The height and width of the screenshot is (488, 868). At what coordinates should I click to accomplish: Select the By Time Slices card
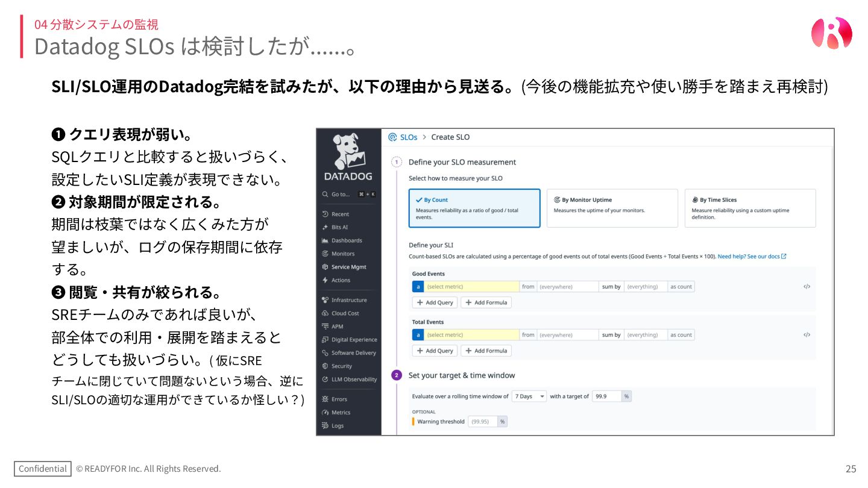750,208
